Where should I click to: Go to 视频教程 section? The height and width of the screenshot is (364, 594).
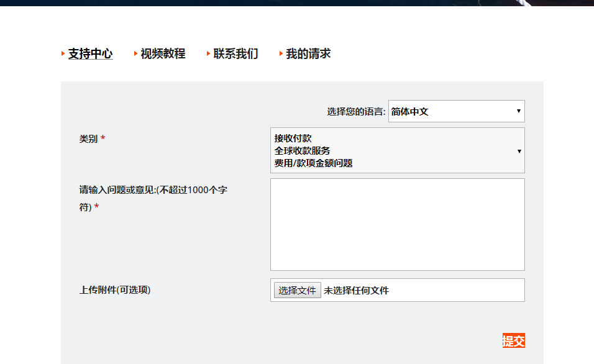163,54
